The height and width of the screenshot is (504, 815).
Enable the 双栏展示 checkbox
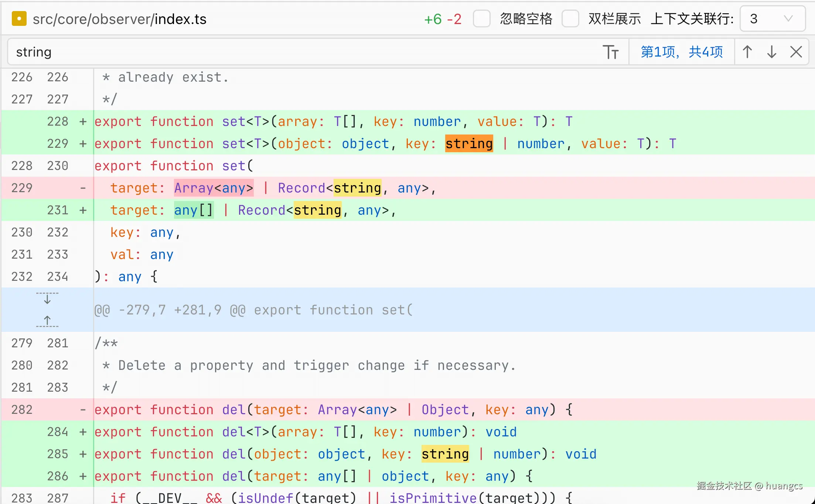coord(570,19)
